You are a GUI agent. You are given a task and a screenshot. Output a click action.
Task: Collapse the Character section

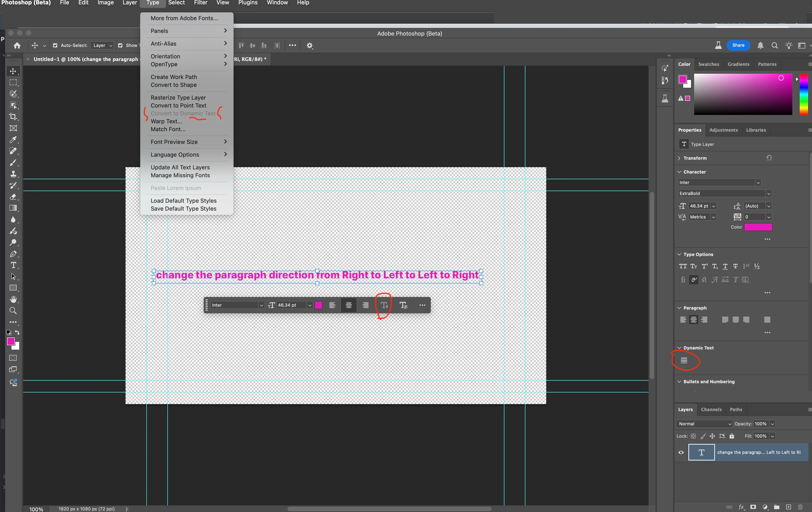[679, 172]
